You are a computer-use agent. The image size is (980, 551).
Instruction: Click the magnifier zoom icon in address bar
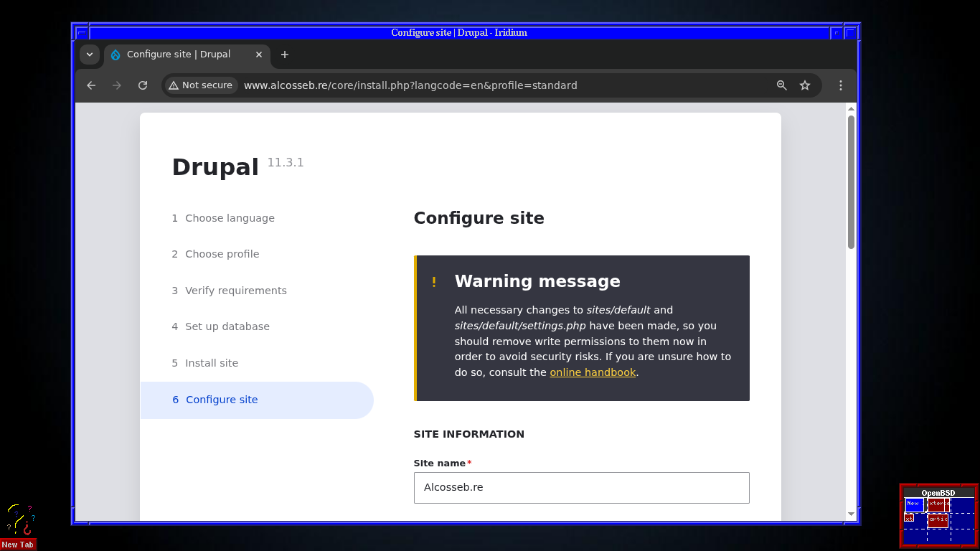781,85
